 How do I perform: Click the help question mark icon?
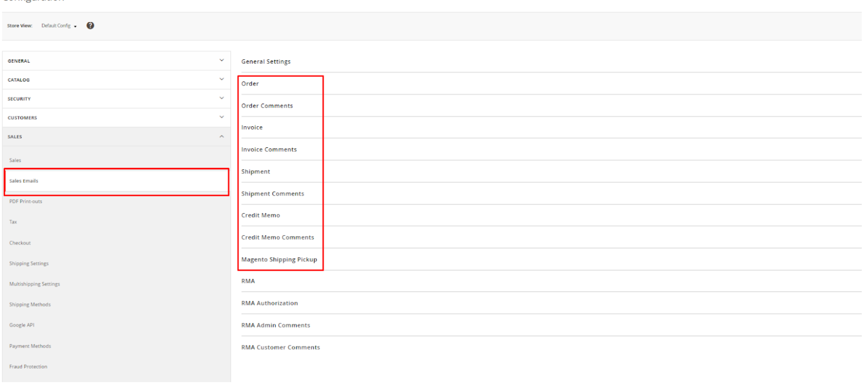pos(90,26)
